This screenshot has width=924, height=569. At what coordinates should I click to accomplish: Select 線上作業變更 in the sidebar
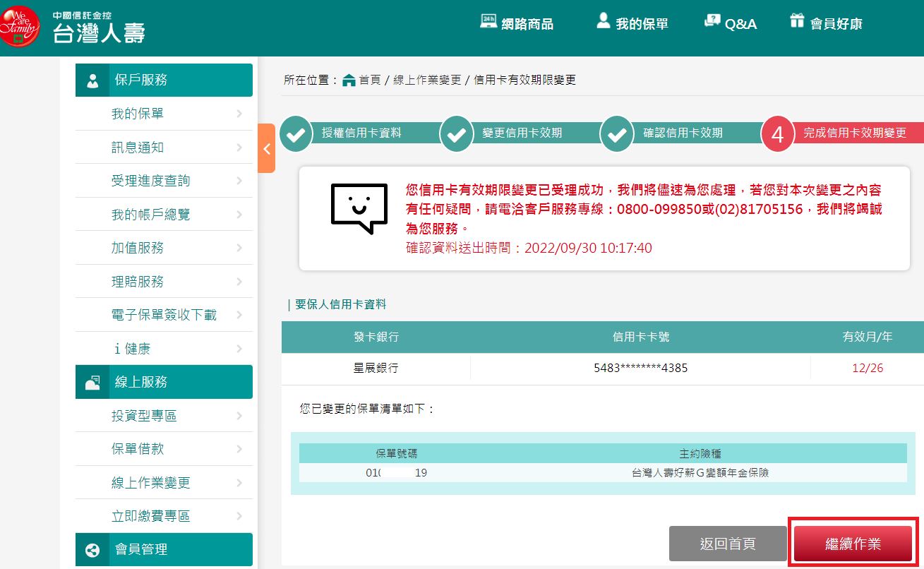(164, 483)
